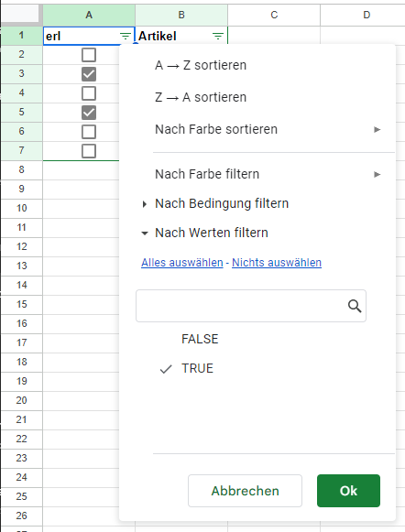Toggle the checkmark next to TRUE

(x=166, y=369)
